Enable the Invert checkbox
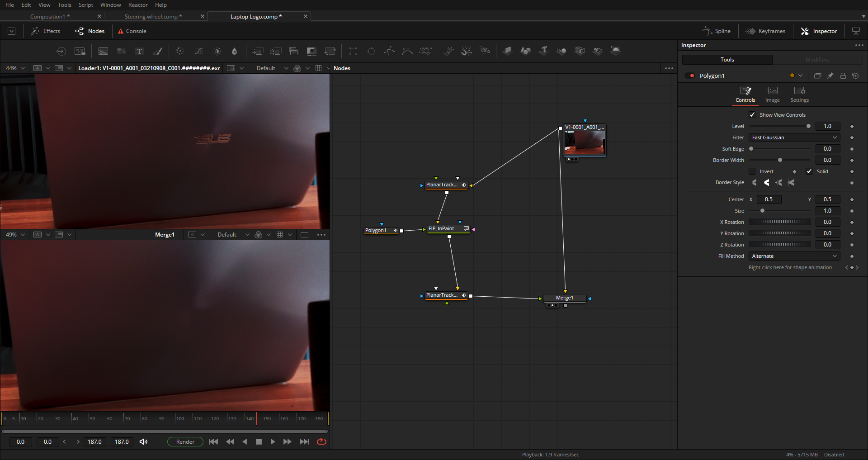868x460 pixels. coord(752,171)
